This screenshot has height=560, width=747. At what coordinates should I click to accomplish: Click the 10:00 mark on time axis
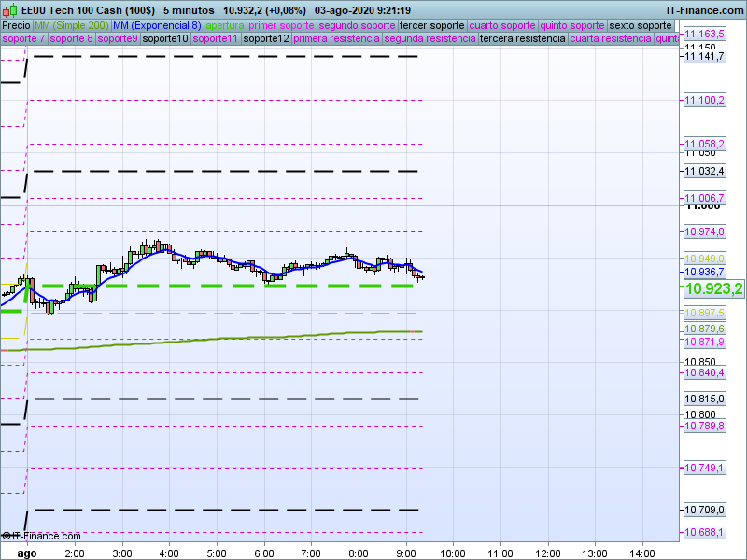(453, 552)
